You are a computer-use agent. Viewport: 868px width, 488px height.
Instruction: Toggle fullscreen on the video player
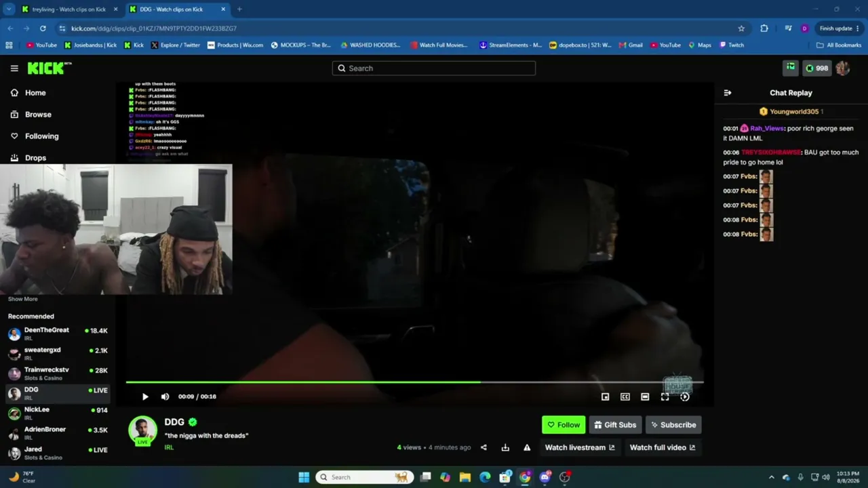665,396
